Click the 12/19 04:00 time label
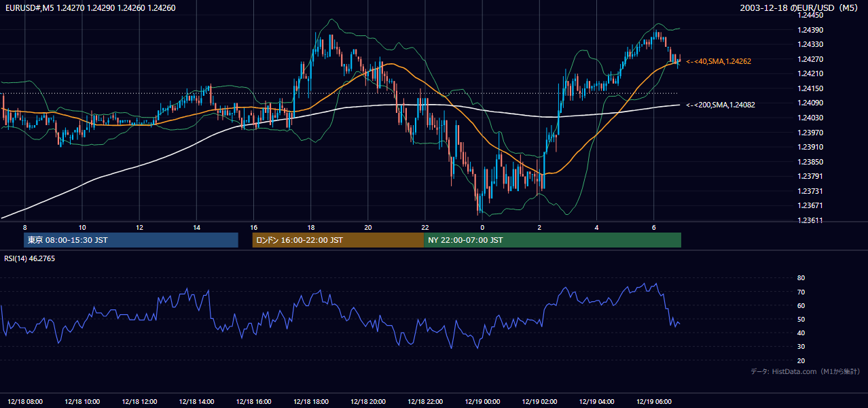 pos(596,402)
